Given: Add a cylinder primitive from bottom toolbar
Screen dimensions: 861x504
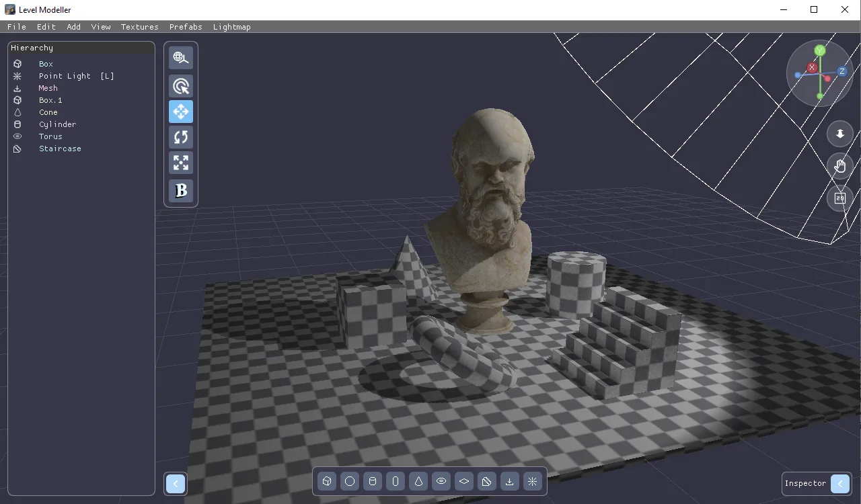Looking at the screenshot, I should (373, 481).
